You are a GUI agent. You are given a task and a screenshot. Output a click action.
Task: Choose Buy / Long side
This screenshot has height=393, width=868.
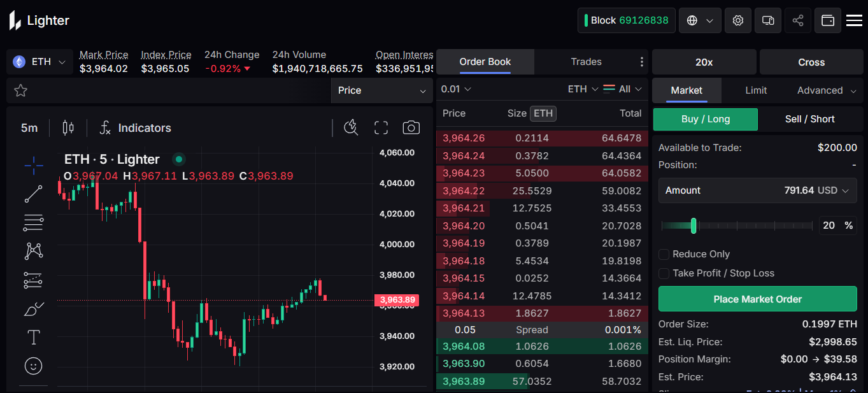tap(706, 119)
